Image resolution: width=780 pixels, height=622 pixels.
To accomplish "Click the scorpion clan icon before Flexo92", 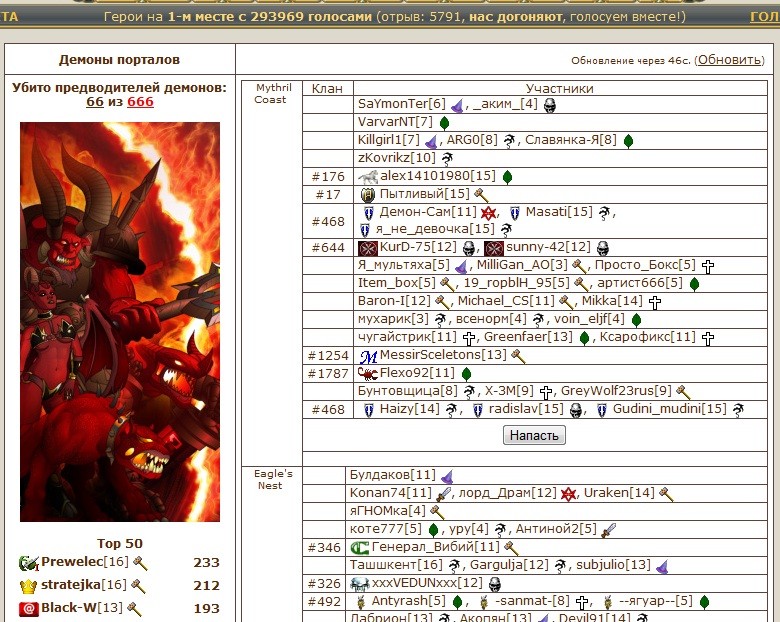I will [368, 374].
